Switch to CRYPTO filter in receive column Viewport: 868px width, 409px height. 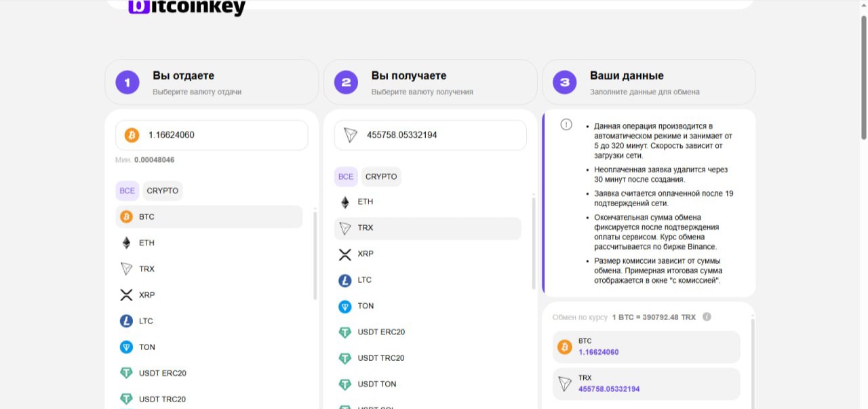click(381, 176)
